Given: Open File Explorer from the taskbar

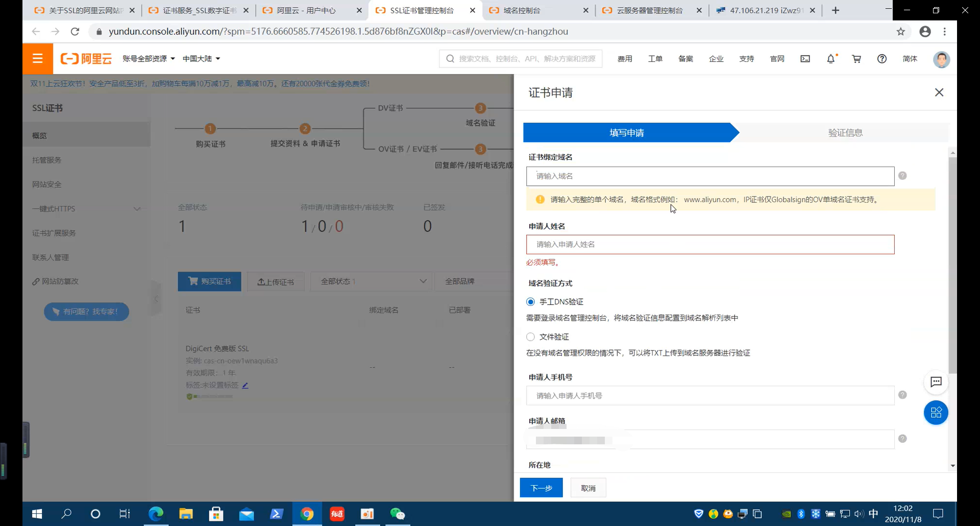Looking at the screenshot, I should click(186, 514).
